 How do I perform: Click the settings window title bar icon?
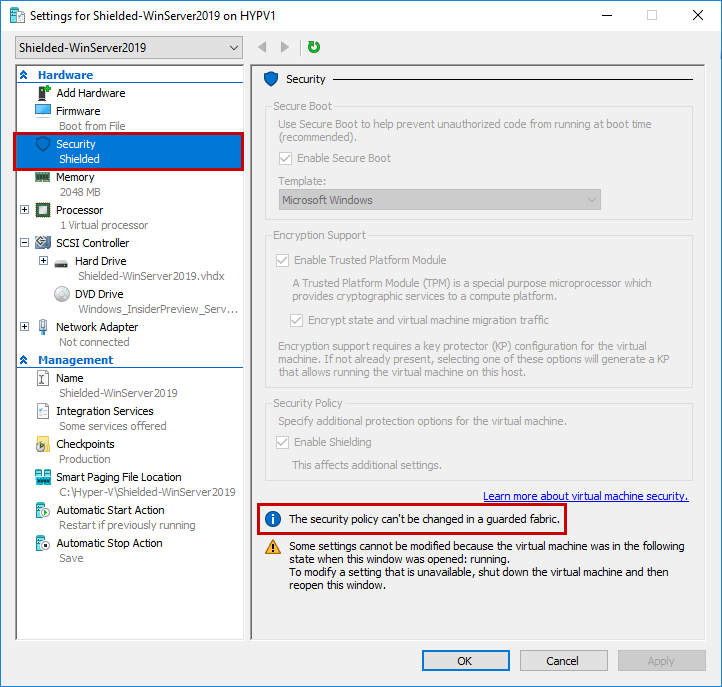tap(17, 15)
